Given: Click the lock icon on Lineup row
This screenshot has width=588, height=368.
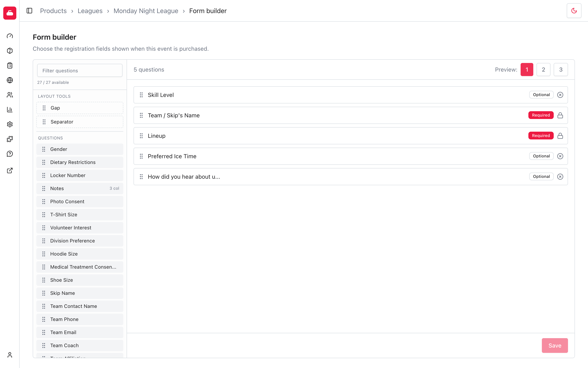Looking at the screenshot, I should 560,136.
